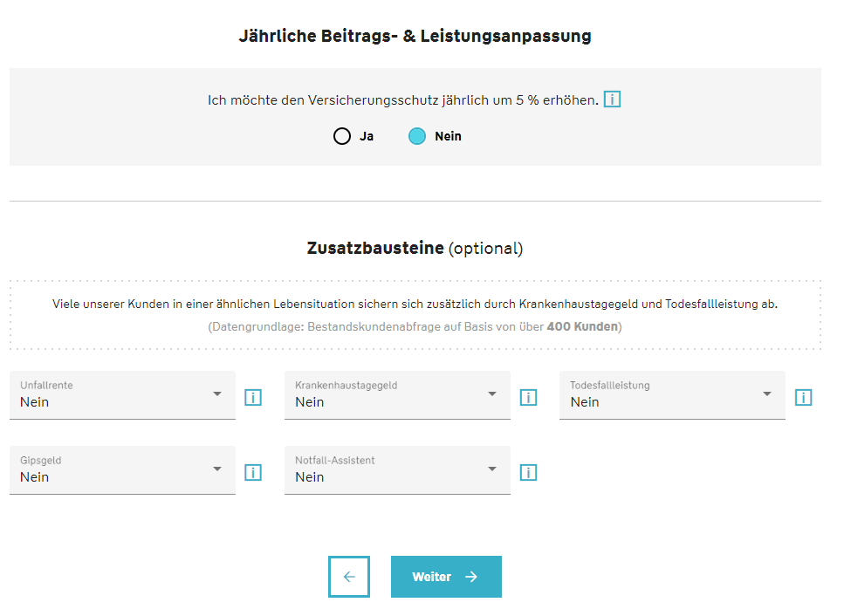Open info icon beside 5 % erhöhen text
The width and height of the screenshot is (844, 616).
click(612, 99)
